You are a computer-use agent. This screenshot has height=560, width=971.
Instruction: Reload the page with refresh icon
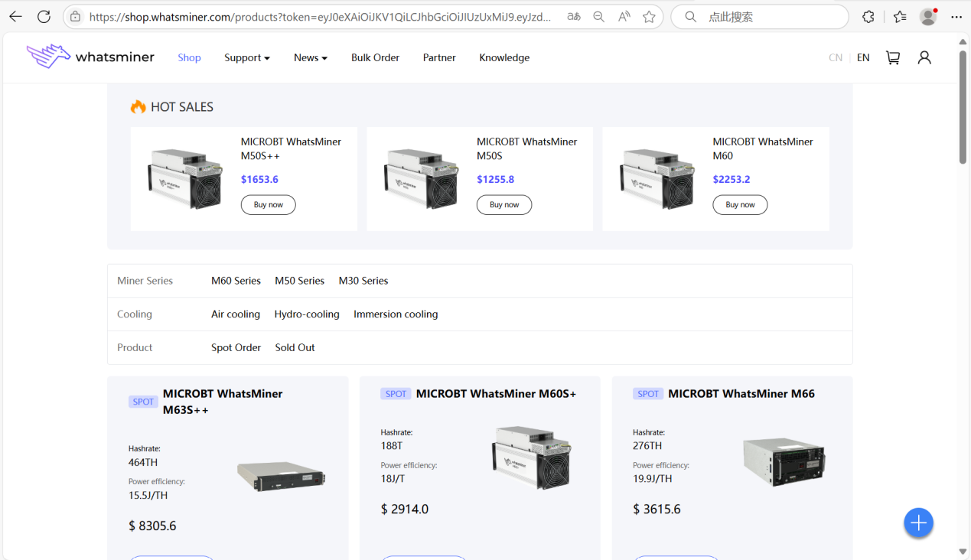click(44, 16)
